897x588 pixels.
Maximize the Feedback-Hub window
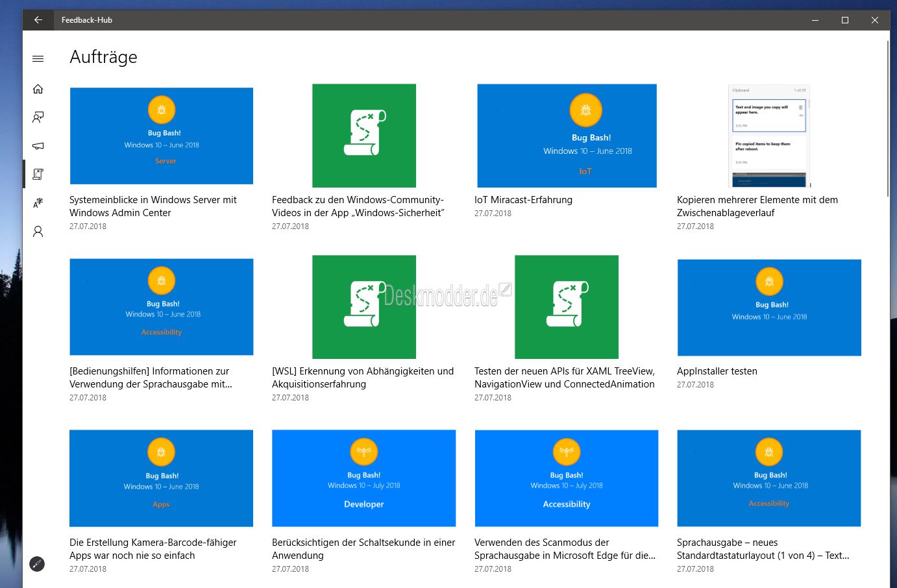(845, 20)
